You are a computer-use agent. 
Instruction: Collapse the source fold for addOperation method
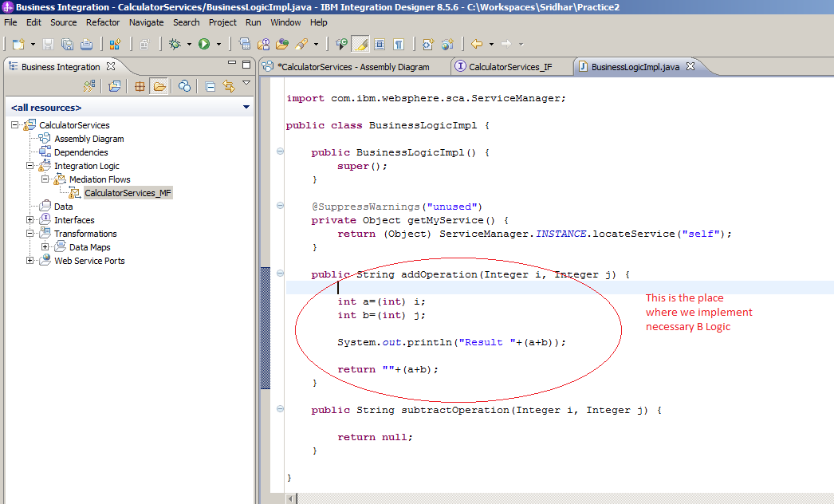tap(279, 274)
